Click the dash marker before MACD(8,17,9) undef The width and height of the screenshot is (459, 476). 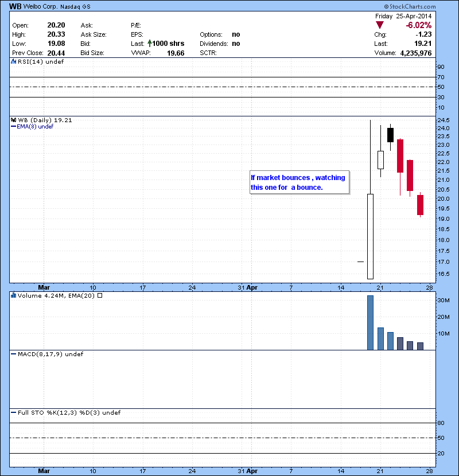(x=13, y=354)
